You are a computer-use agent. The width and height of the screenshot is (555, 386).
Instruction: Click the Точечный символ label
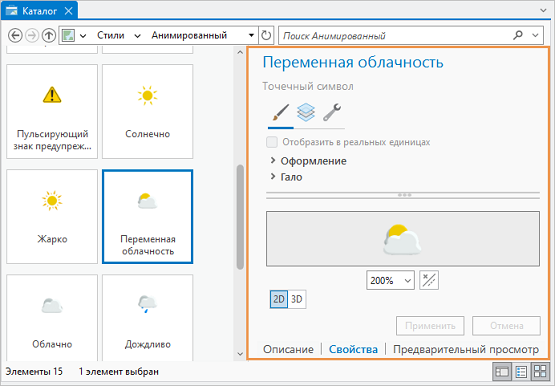coord(308,86)
